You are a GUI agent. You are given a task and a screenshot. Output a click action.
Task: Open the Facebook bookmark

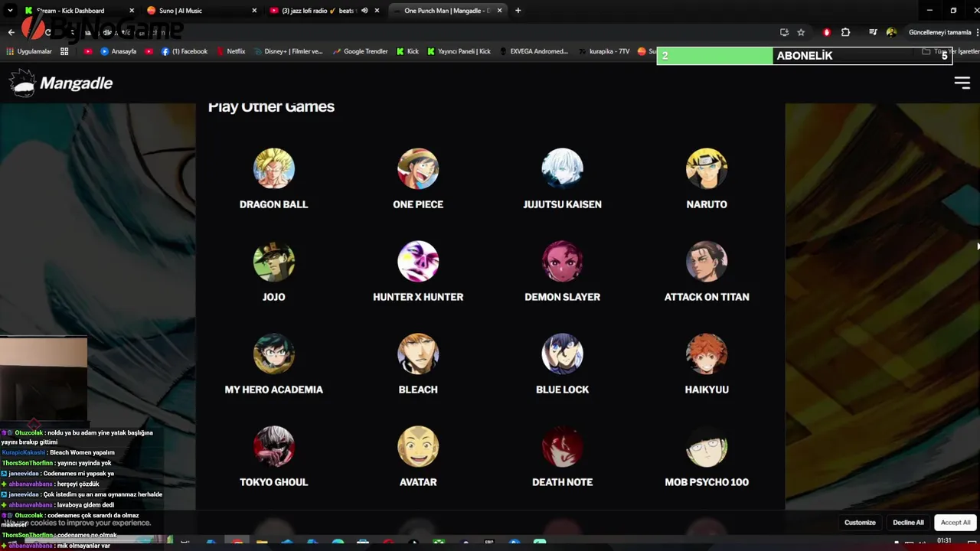[x=185, y=51]
